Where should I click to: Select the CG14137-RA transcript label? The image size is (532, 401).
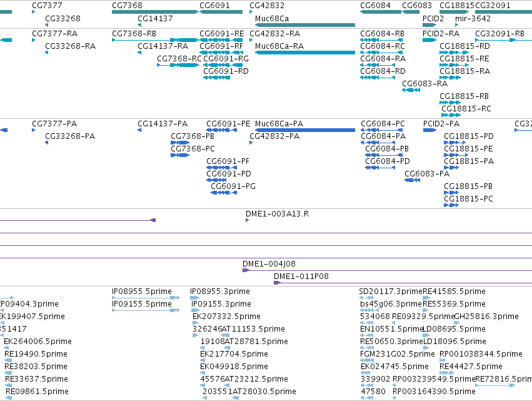(163, 46)
